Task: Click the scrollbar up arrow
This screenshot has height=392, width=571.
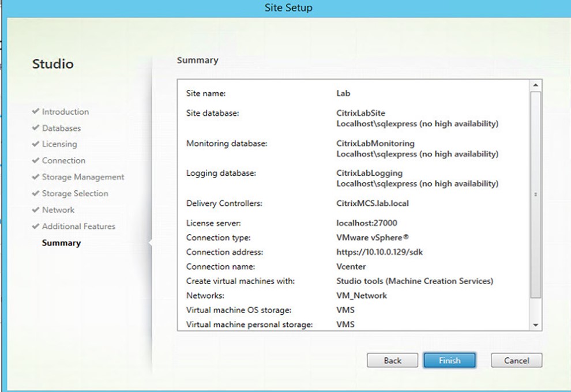Action: click(x=535, y=85)
